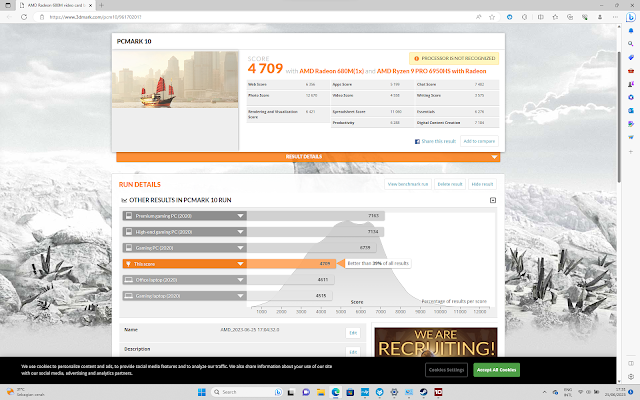The width and height of the screenshot is (640, 400).
Task: Click the Favorites star in address bar
Action: (492, 17)
